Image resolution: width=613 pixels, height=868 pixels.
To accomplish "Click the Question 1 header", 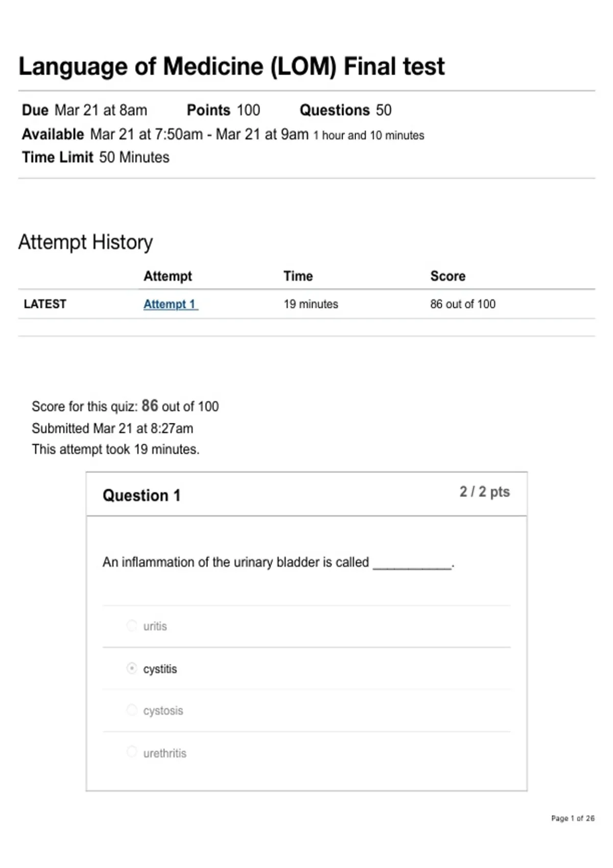I will coord(142,496).
